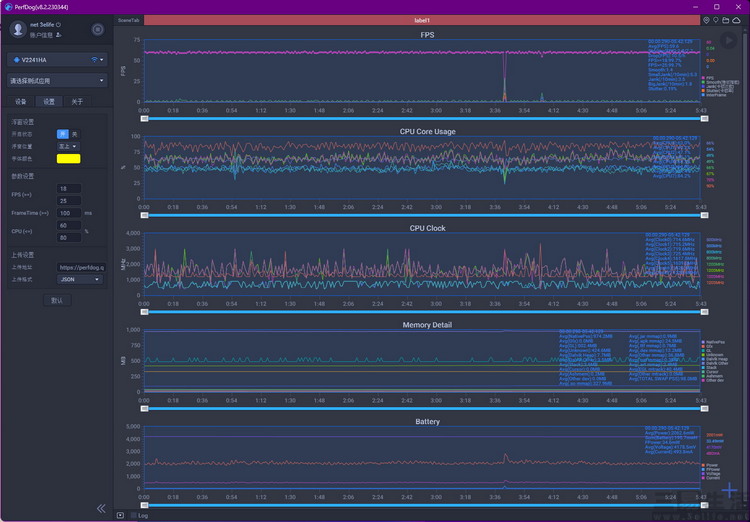This screenshot has height=522, width=750.
Task: Click the Memory Detail chart title
Action: [427, 325]
